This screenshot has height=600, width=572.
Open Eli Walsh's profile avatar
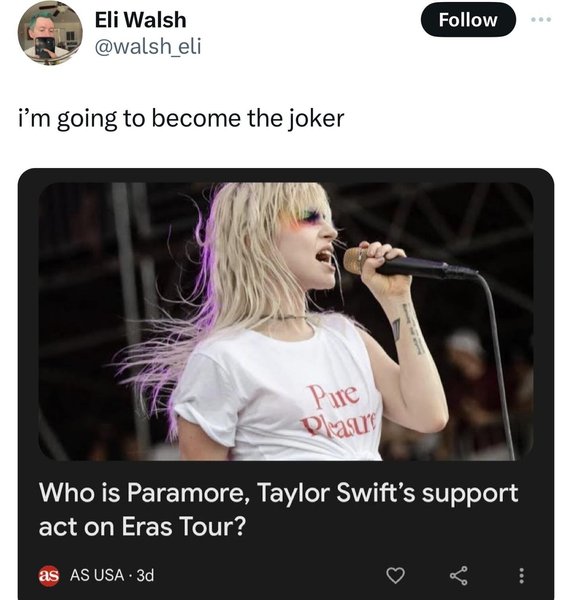coord(50,33)
